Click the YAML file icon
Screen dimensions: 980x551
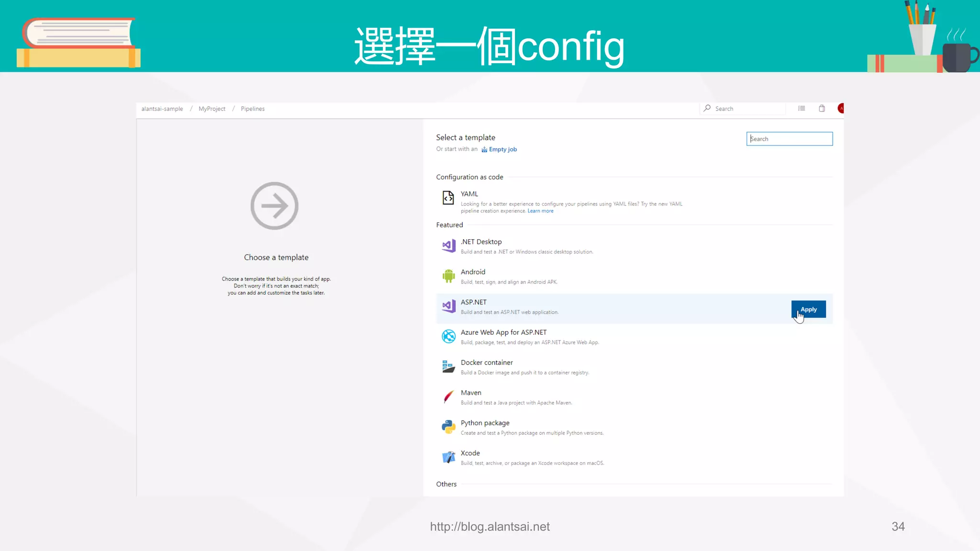[x=448, y=198]
